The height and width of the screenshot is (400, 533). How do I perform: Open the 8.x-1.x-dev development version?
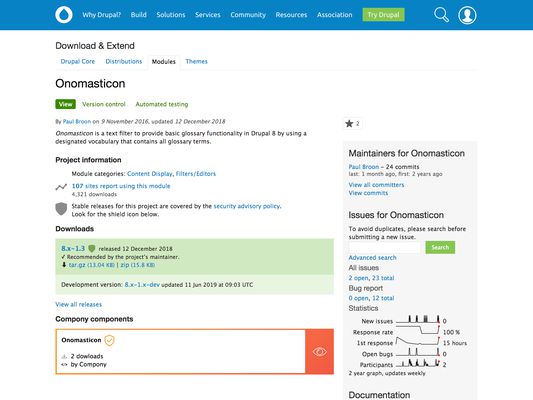[142, 285]
